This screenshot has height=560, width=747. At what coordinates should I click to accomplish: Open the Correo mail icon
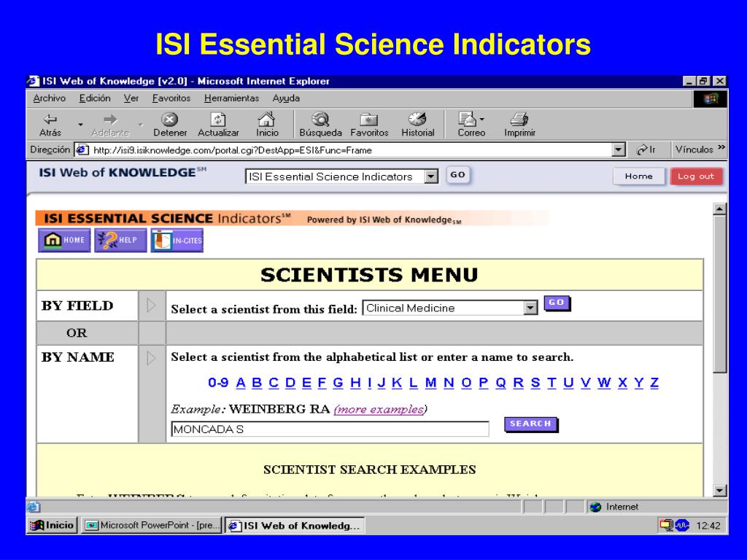[468, 119]
